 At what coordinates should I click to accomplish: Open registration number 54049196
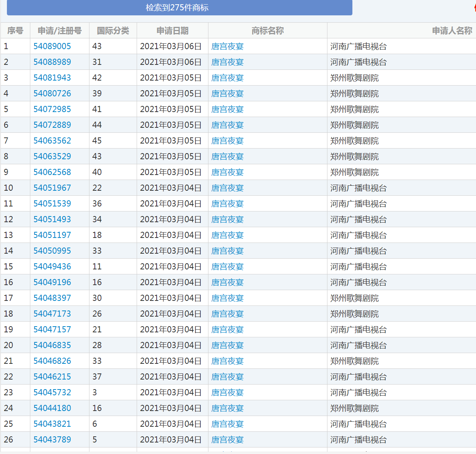pyautogui.click(x=52, y=282)
